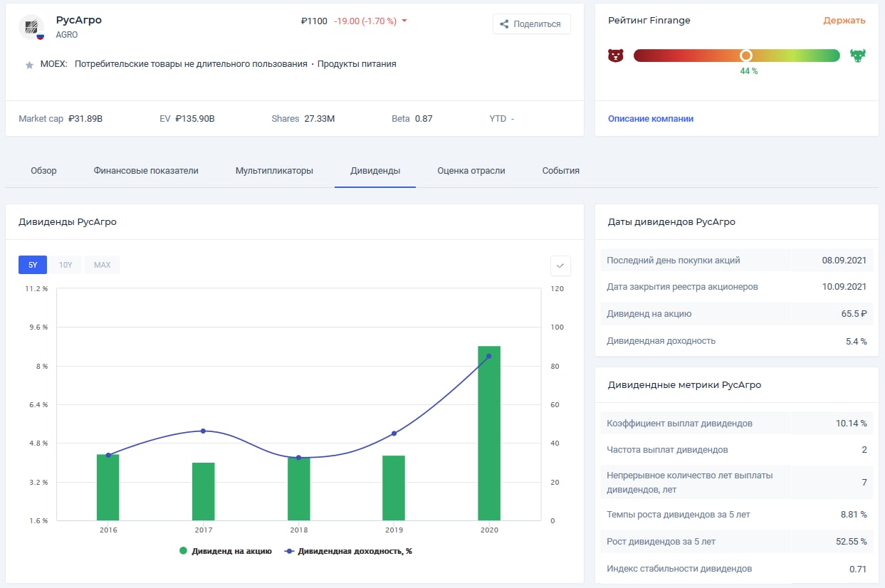
Task: Select the 5Y chart period
Action: tap(33, 265)
